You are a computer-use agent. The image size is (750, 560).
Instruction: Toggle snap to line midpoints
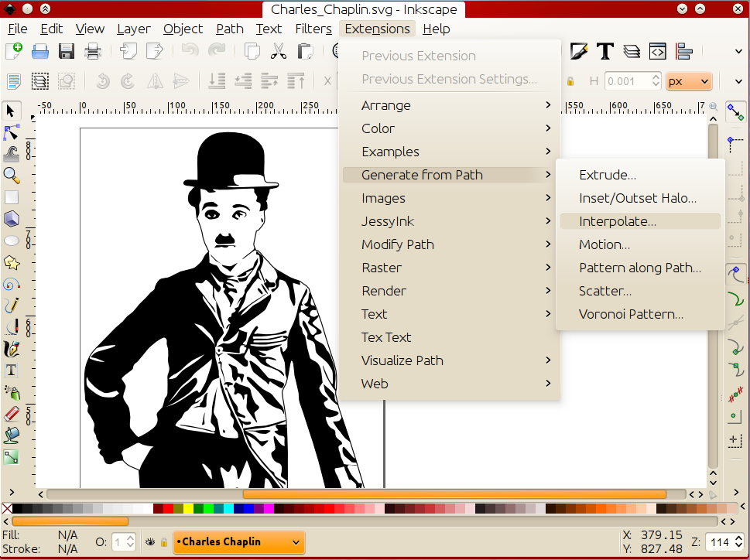pyautogui.click(x=735, y=395)
